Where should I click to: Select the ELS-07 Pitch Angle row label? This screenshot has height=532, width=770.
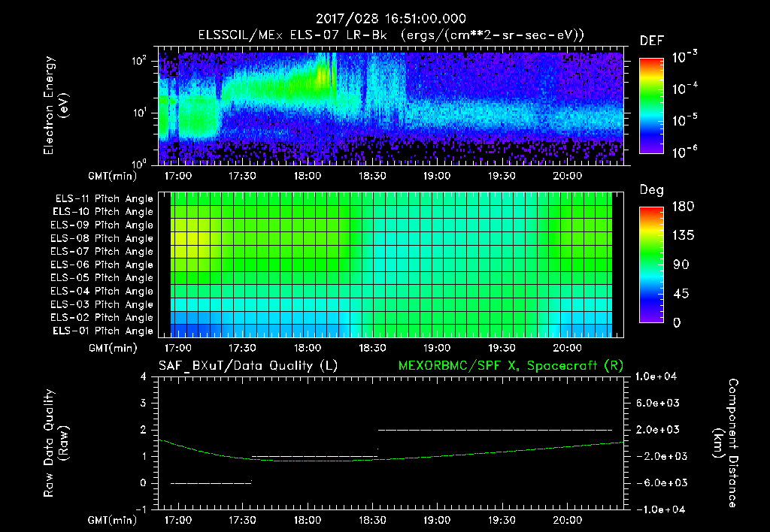102,251
